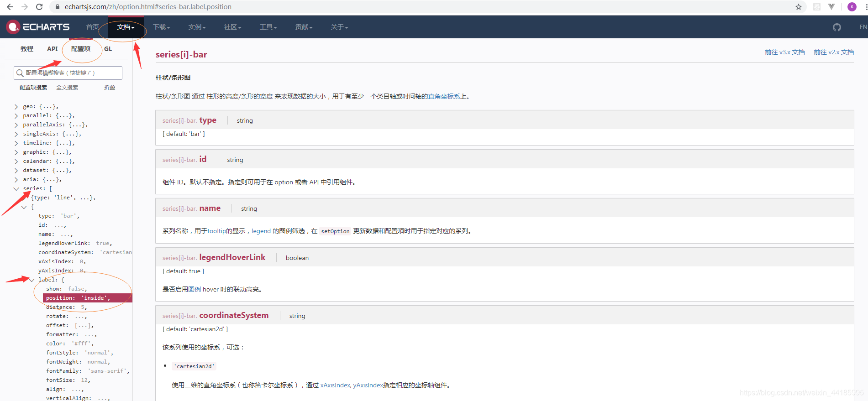
Task: Collapse the series tree node
Action: [x=16, y=189]
